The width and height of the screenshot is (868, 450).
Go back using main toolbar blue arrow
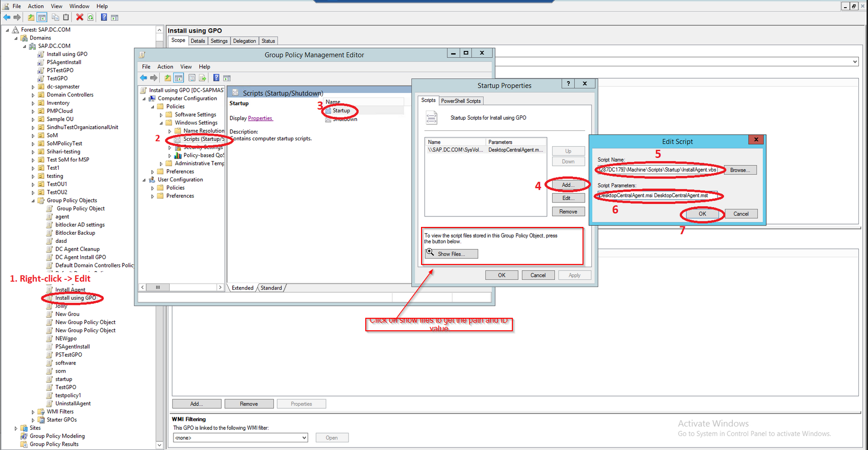(x=7, y=17)
